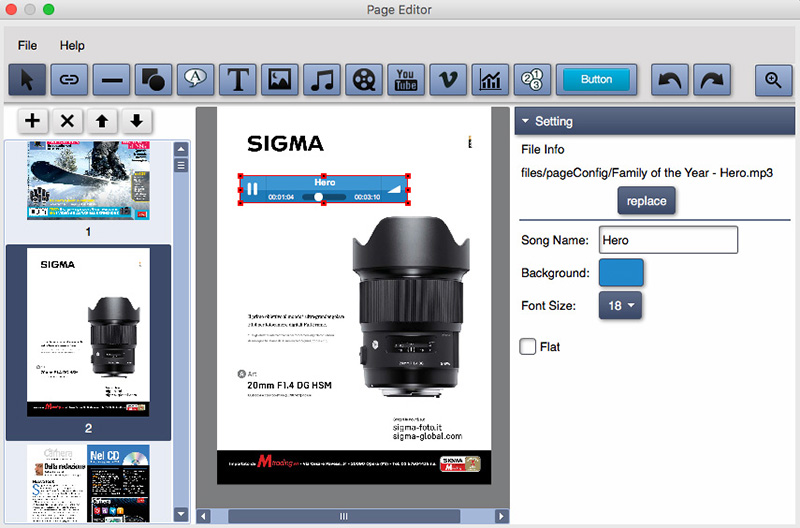Open the Help menu
The width and height of the screenshot is (800, 528).
[72, 45]
